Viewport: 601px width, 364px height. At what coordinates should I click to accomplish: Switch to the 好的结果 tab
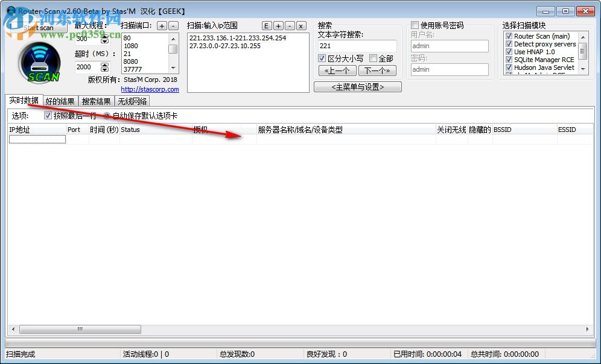tap(60, 101)
